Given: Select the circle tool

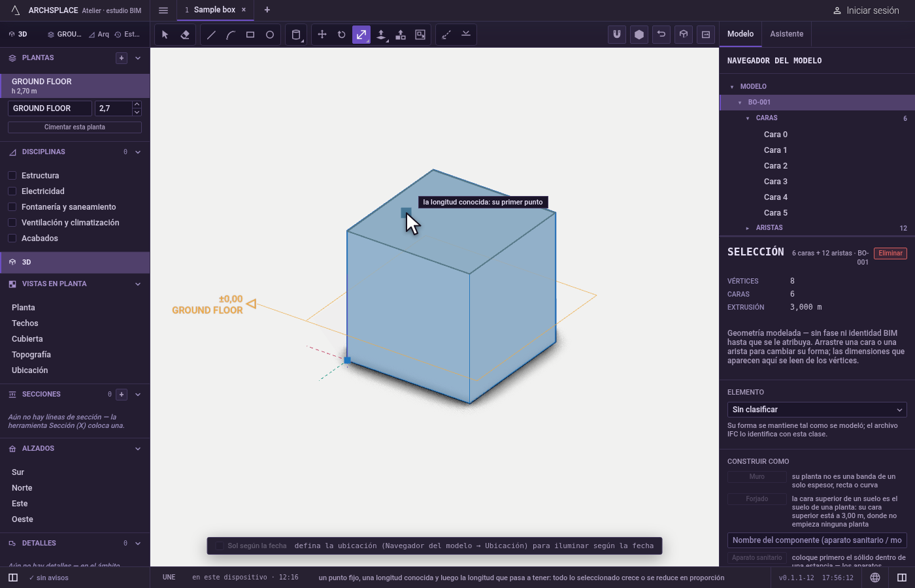Looking at the screenshot, I should pos(270,35).
